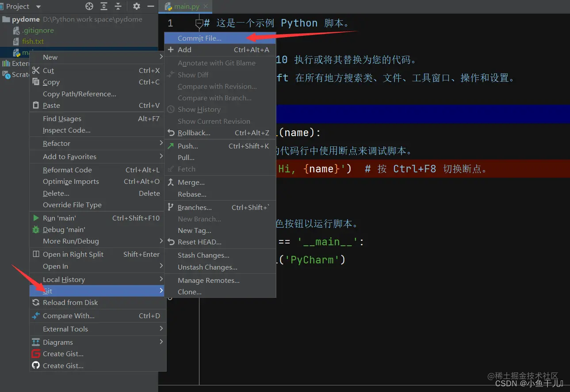Click the Open in Right Split icon

(36, 254)
